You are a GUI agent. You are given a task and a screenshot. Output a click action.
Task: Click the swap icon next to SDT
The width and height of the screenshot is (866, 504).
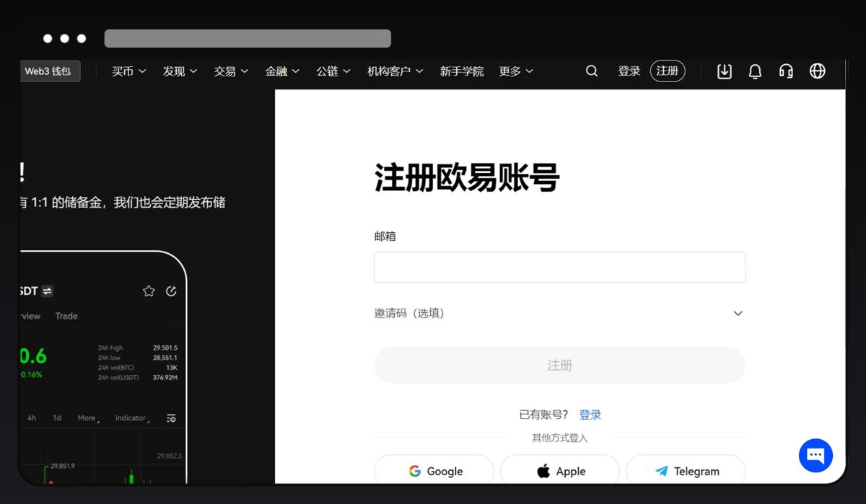[48, 291]
